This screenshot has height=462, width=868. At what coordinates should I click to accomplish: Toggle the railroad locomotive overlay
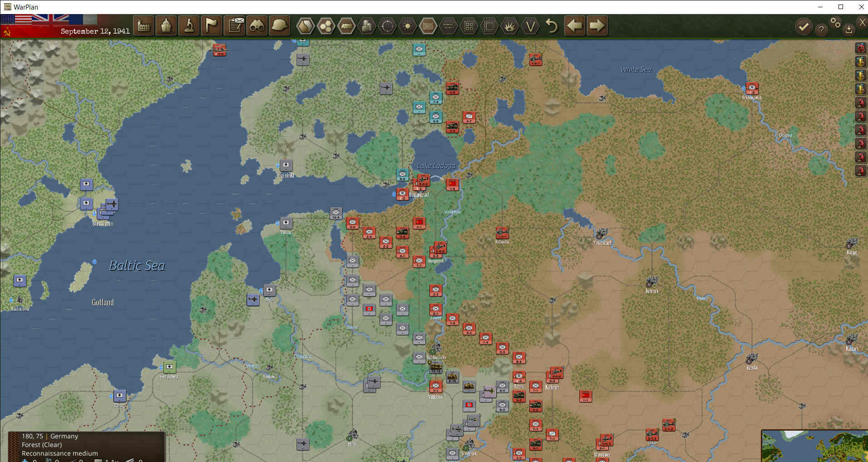[346, 26]
